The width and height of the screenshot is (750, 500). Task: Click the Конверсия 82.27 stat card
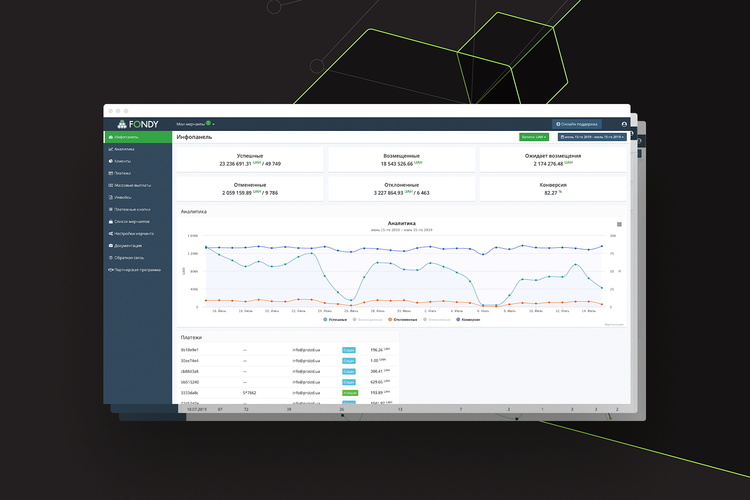[x=553, y=189]
